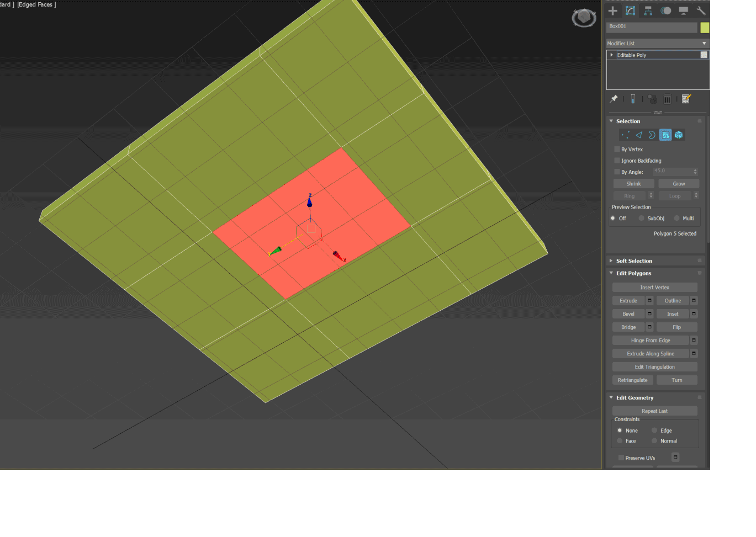Viewport: 756px width, 537px height.
Task: Click inside the Box001 name field
Action: pyautogui.click(x=652, y=27)
